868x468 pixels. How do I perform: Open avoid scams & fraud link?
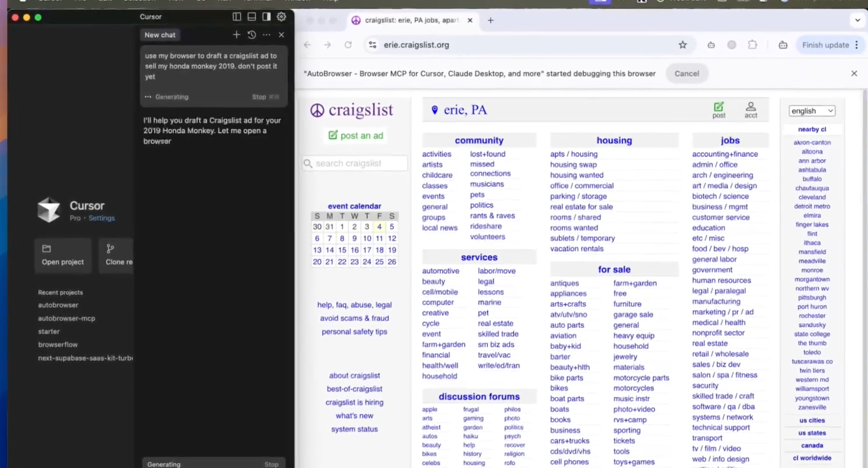[x=354, y=318]
